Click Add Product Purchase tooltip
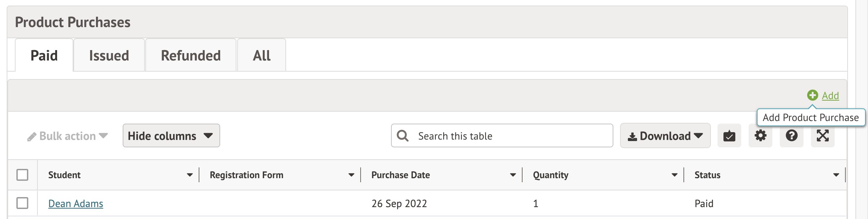This screenshot has height=219, width=868. [x=811, y=118]
